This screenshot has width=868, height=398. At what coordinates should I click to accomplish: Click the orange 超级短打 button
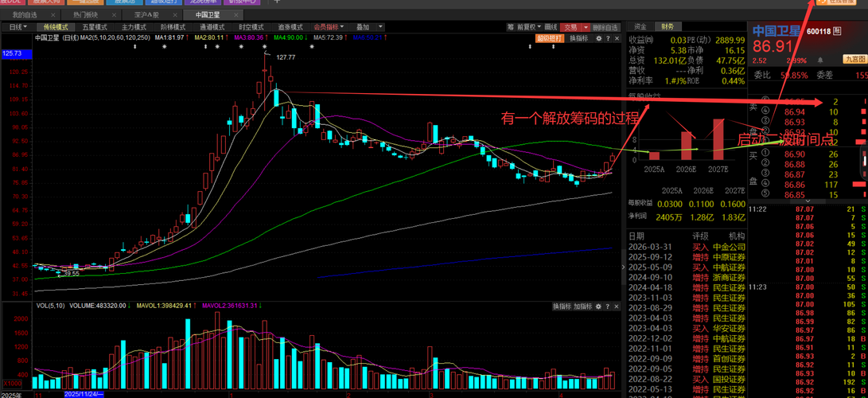pos(550,38)
